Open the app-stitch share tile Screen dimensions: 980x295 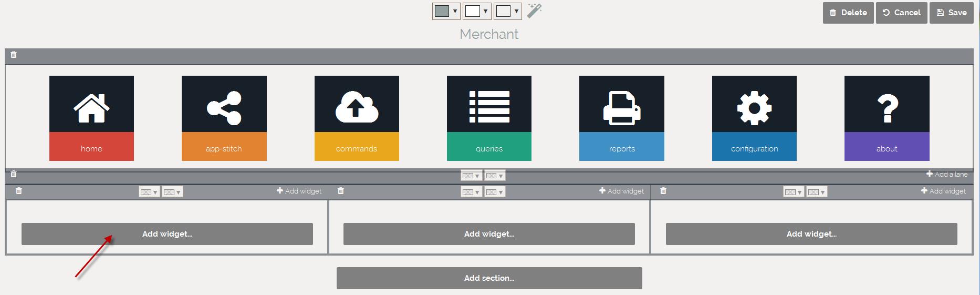pos(224,118)
